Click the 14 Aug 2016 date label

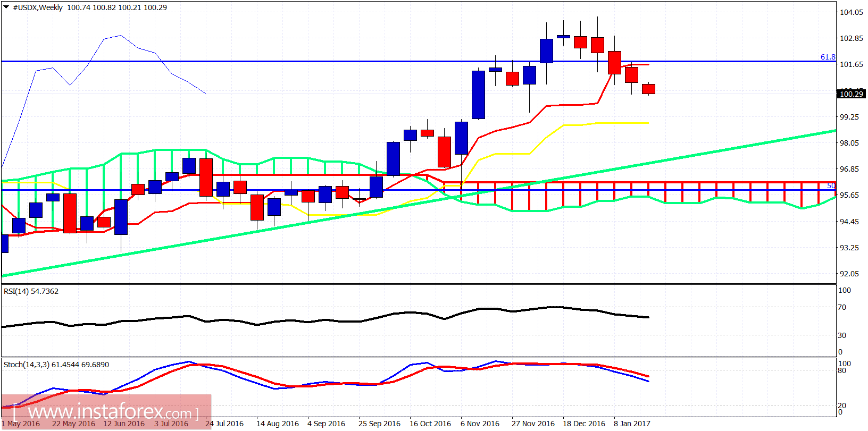[x=278, y=424]
